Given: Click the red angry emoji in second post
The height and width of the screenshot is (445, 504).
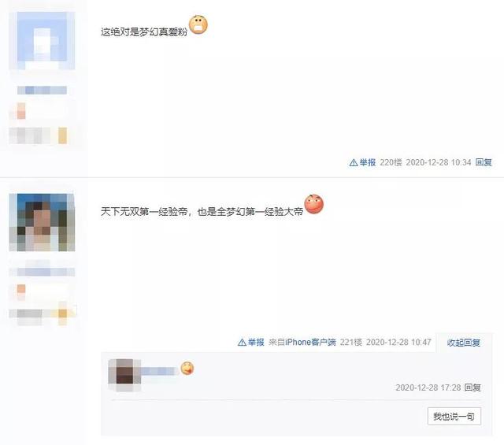Looking at the screenshot, I should click(313, 204).
